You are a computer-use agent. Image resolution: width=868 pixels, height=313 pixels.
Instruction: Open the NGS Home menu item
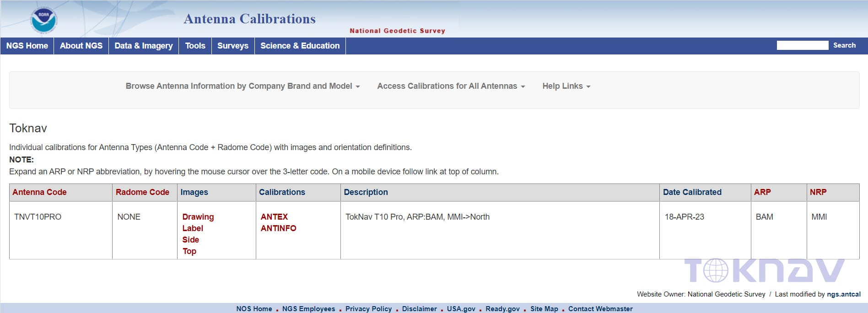pyautogui.click(x=27, y=46)
